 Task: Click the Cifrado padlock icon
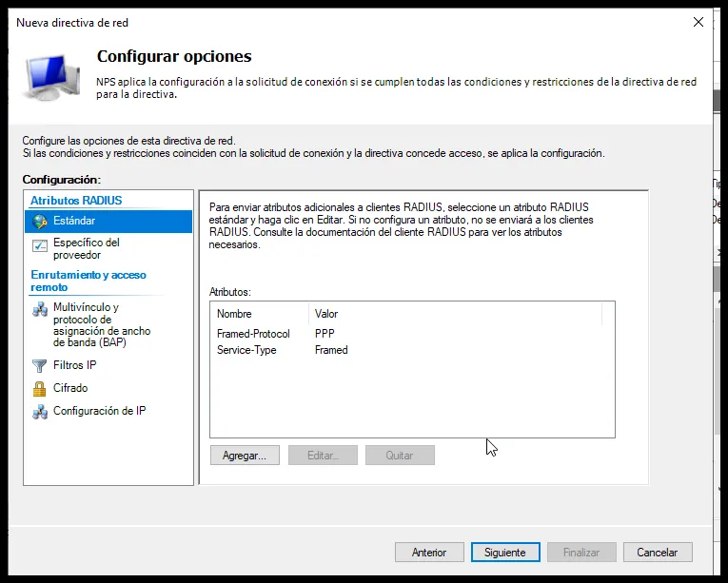(39, 389)
